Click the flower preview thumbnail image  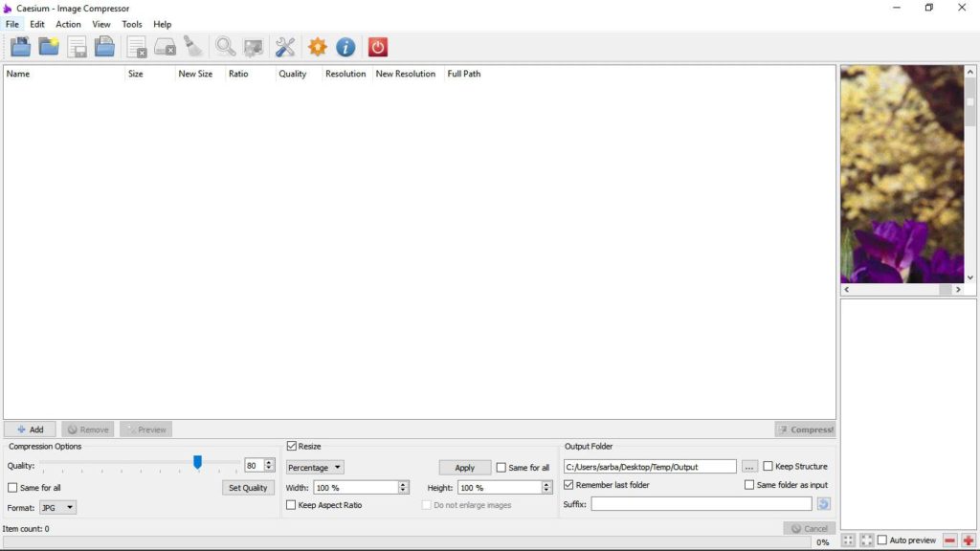pos(902,174)
